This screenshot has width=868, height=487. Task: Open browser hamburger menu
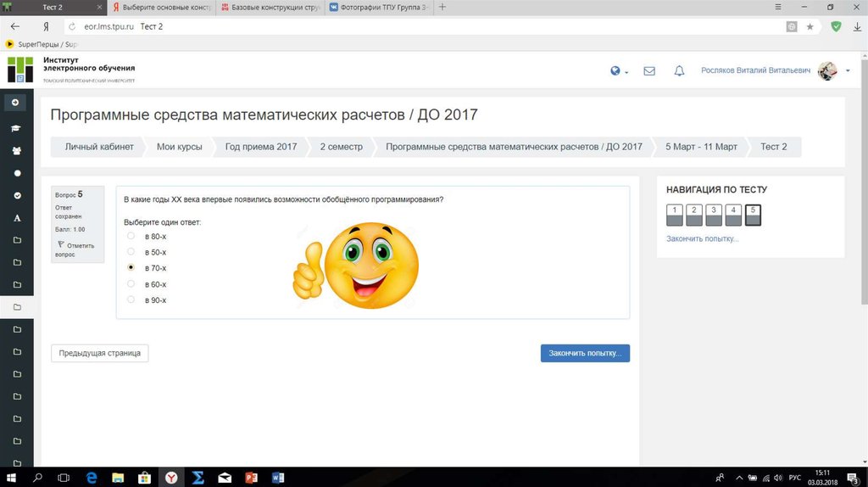(778, 7)
